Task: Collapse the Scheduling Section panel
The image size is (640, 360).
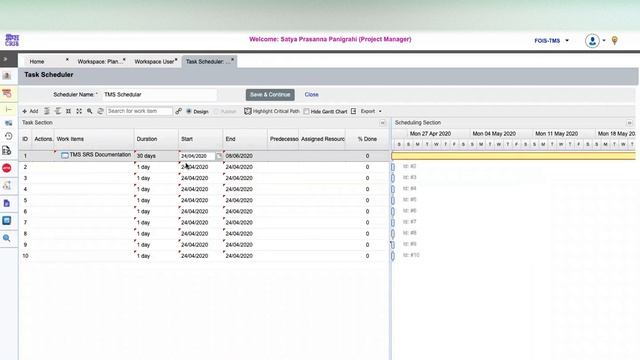Action: [x=629, y=123]
